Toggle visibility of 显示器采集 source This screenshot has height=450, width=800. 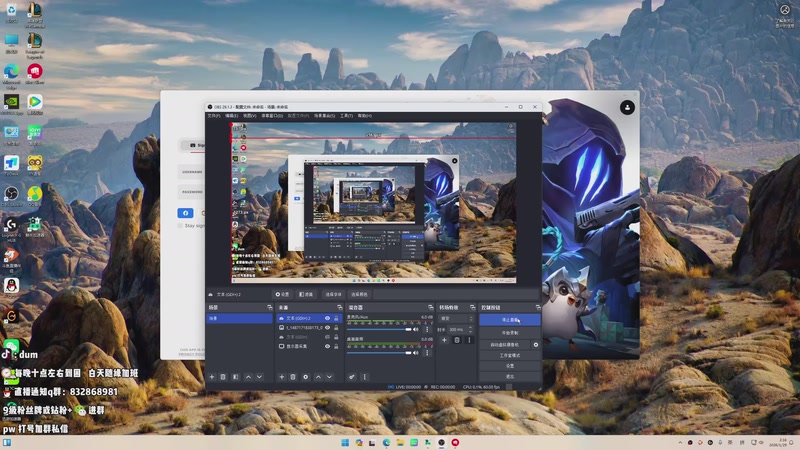(x=327, y=346)
